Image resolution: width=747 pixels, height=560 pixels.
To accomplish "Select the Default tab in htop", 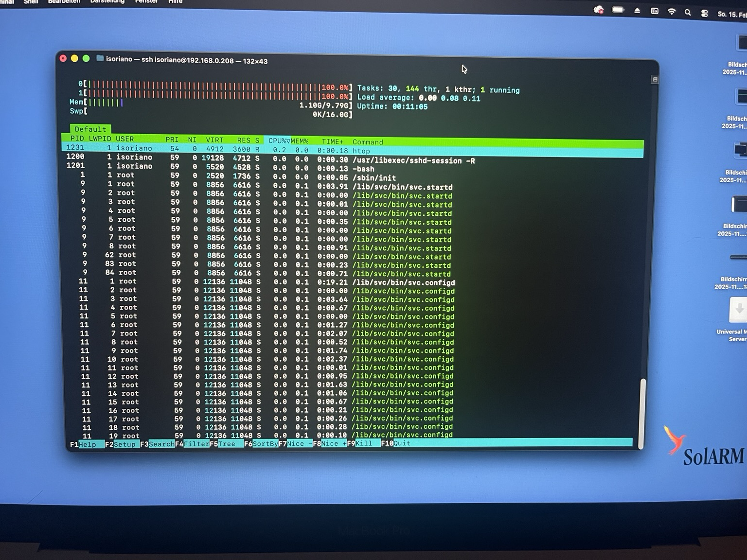I will [x=90, y=129].
